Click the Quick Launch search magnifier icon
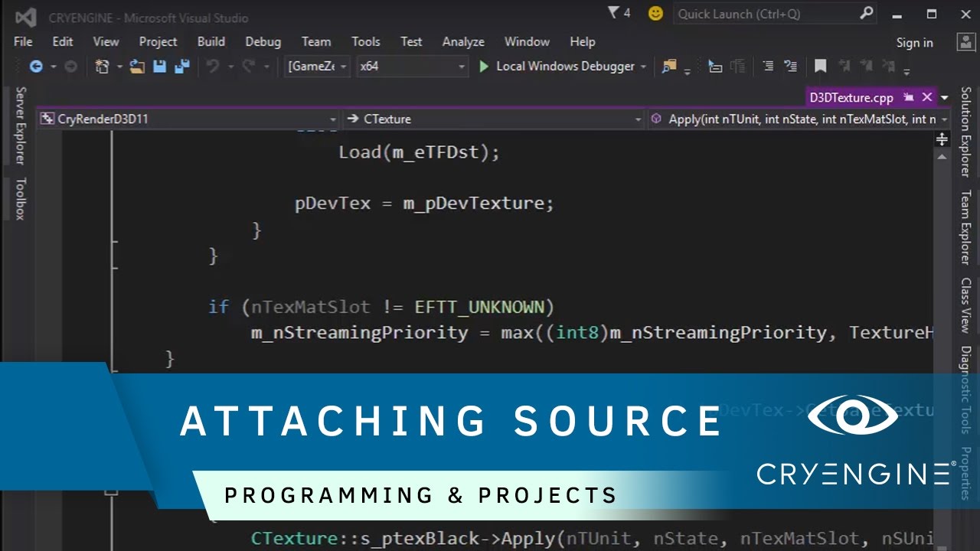The height and width of the screenshot is (551, 980). click(x=866, y=13)
